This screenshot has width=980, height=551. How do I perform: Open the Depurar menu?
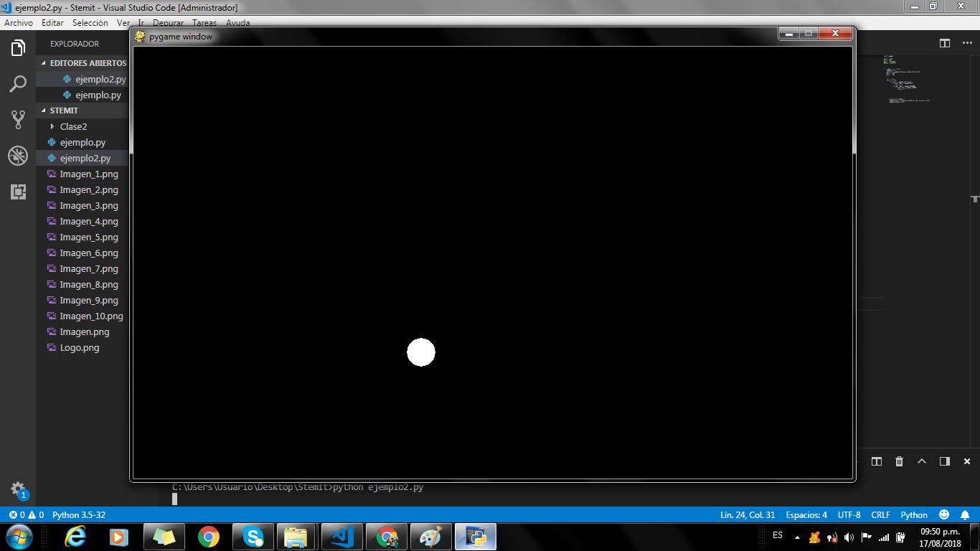(169, 23)
